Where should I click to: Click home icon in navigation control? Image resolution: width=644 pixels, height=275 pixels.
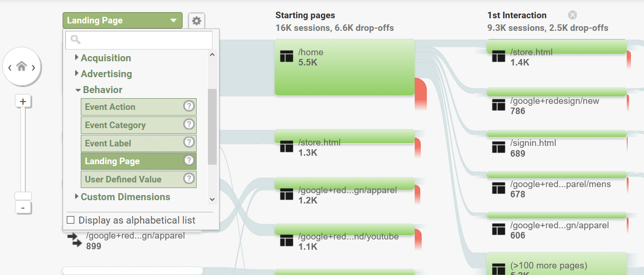tap(21, 67)
